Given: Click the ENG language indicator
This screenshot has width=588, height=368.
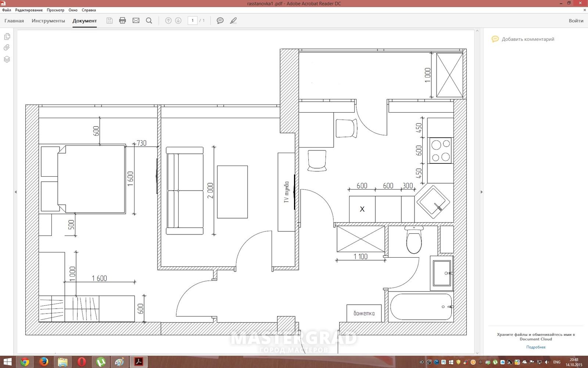Looking at the screenshot, I should pyautogui.click(x=557, y=362).
